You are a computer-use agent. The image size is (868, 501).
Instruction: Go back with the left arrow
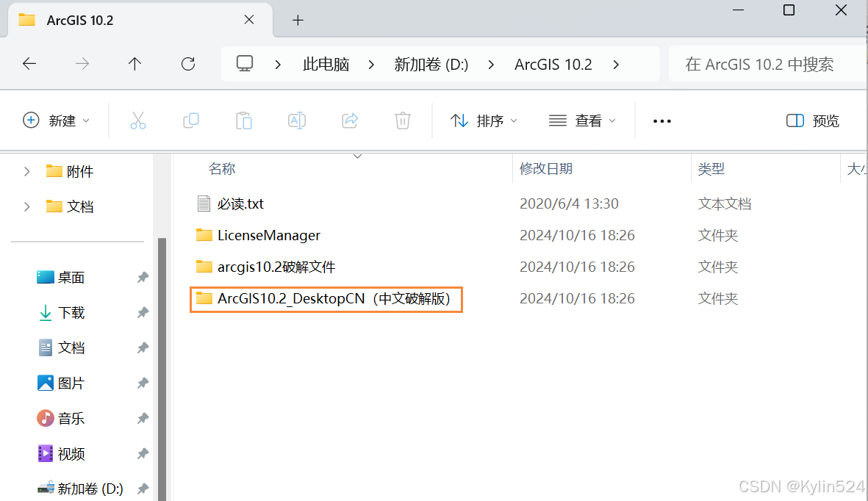coord(29,64)
